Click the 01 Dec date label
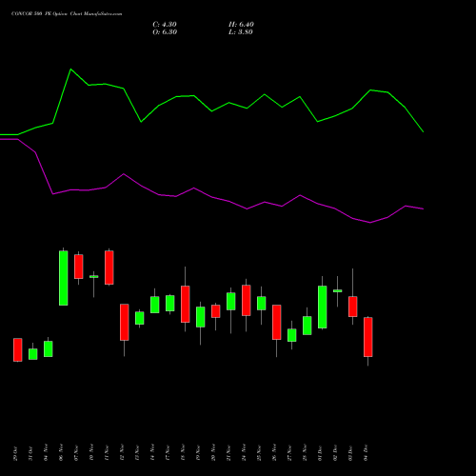 tap(320, 453)
